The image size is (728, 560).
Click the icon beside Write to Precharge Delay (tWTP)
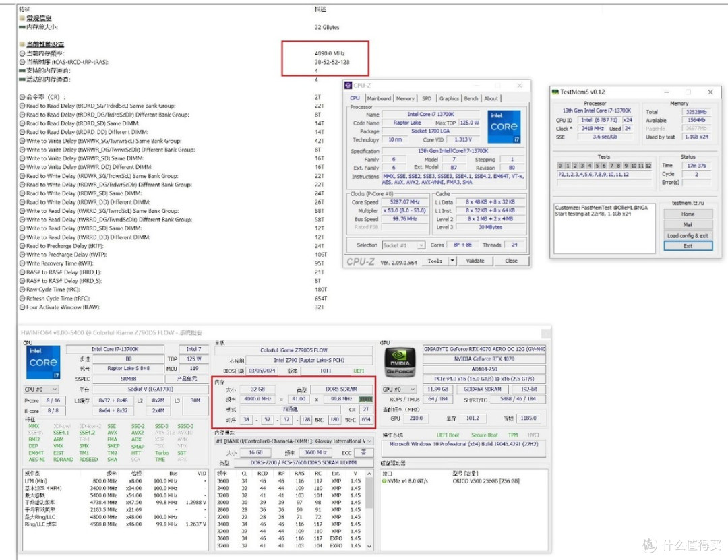(22, 255)
